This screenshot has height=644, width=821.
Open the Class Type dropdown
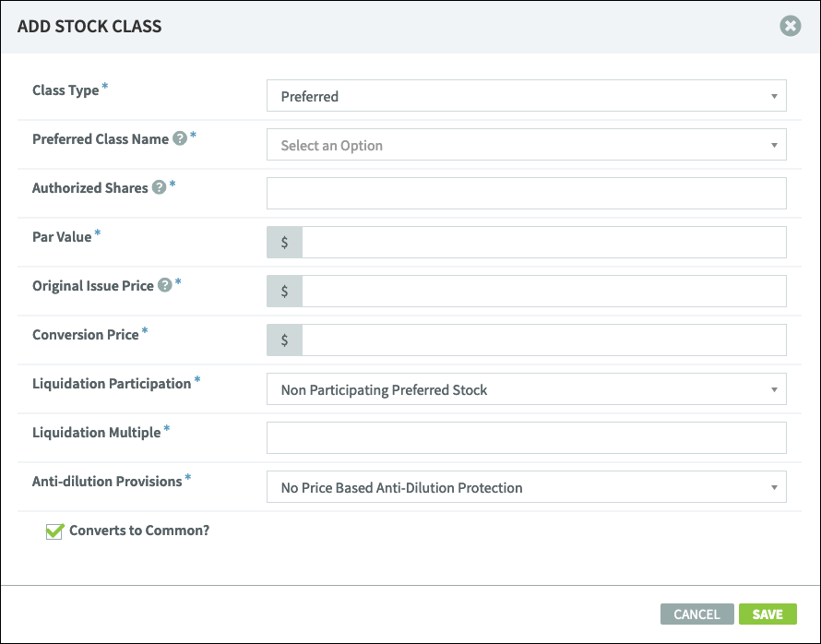[526, 95]
